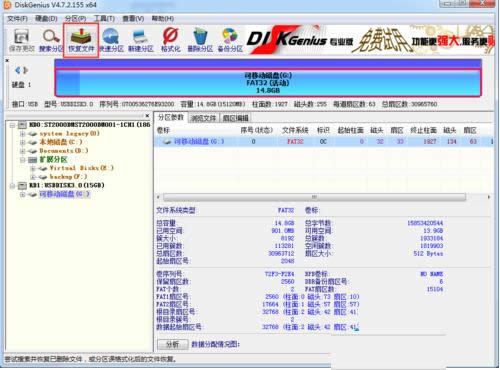Collapse the HD0 disk tree node
The image size is (500, 370).
(12, 125)
